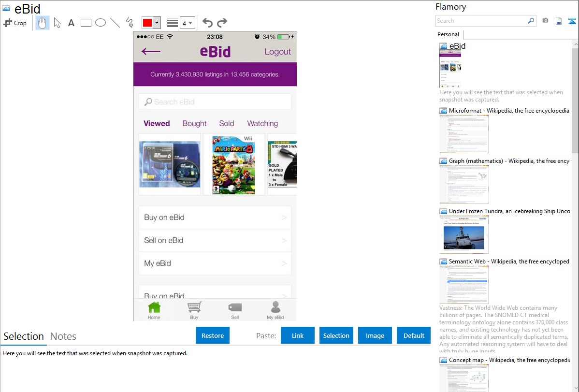Undo the last annotation
The image size is (579, 392).
point(207,23)
